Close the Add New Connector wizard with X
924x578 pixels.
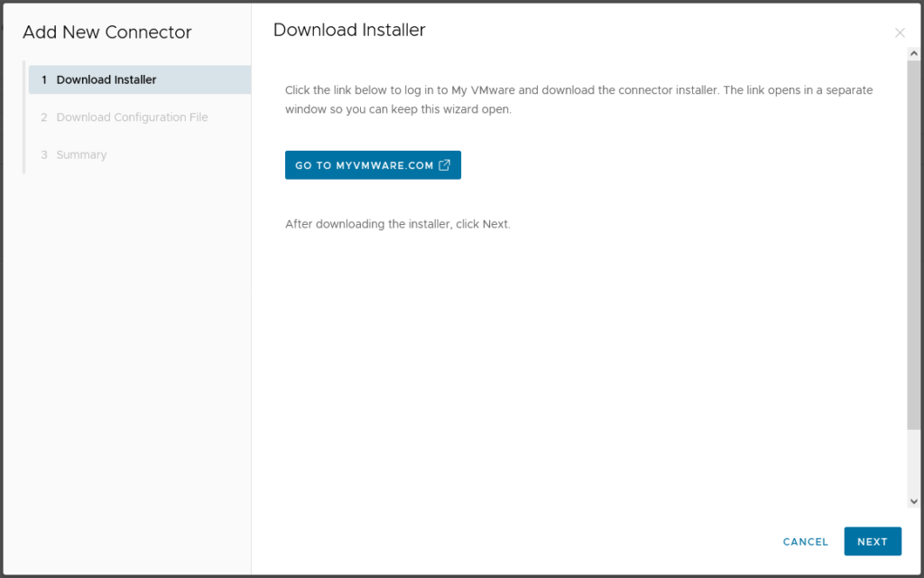(x=900, y=33)
